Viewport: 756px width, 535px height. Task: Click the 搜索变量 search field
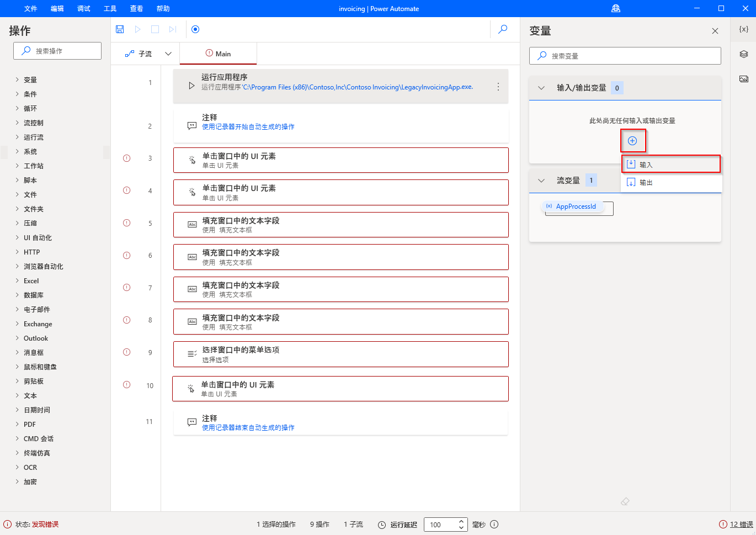[625, 56]
